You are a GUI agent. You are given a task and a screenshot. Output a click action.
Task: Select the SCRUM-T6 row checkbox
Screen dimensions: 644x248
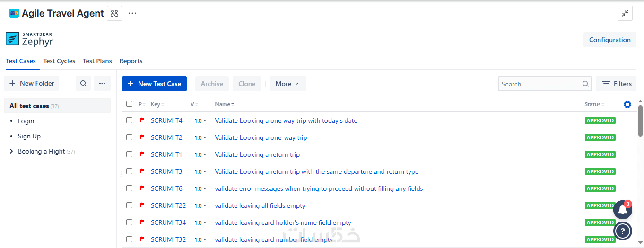click(129, 188)
